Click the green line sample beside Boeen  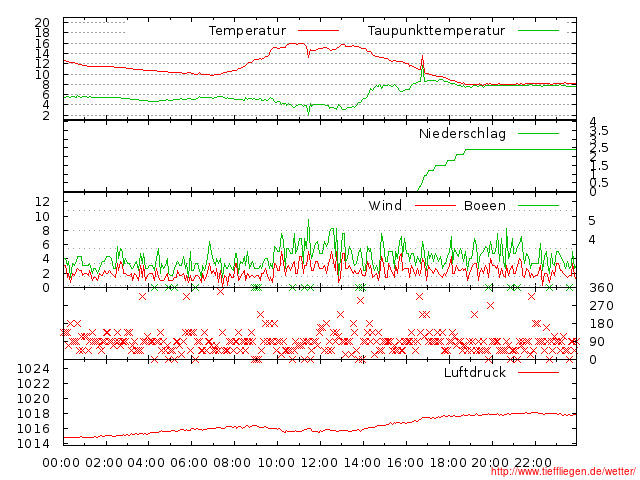[x=538, y=206]
